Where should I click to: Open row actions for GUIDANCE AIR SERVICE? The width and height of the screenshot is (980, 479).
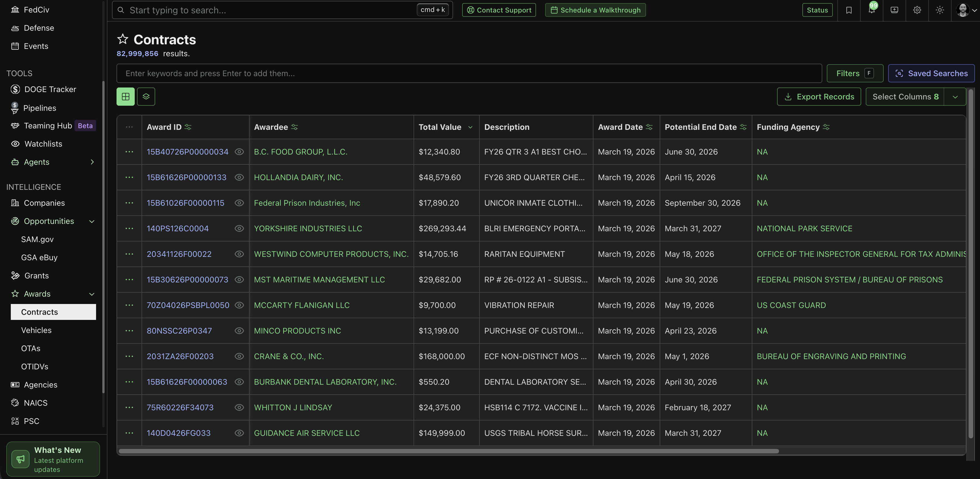(x=129, y=433)
